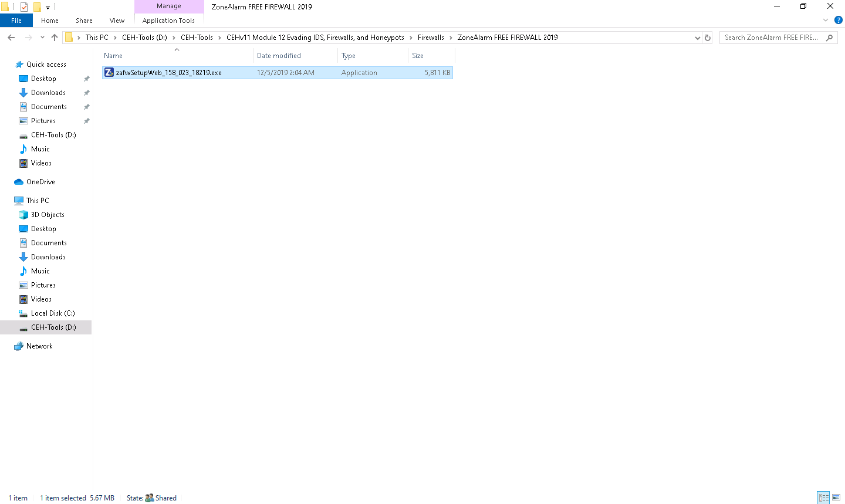Click ZoneAlarm FREE FIREWALL 2019 breadcrumb

pyautogui.click(x=508, y=38)
